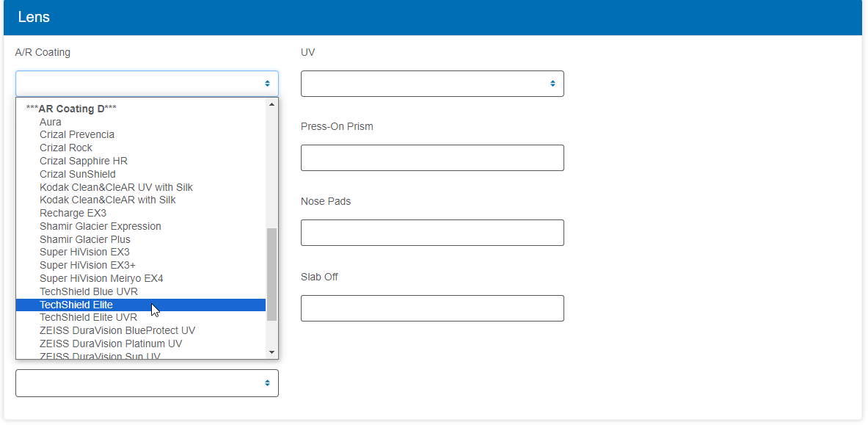Click the coating list scrollbar thumb

(x=271, y=275)
